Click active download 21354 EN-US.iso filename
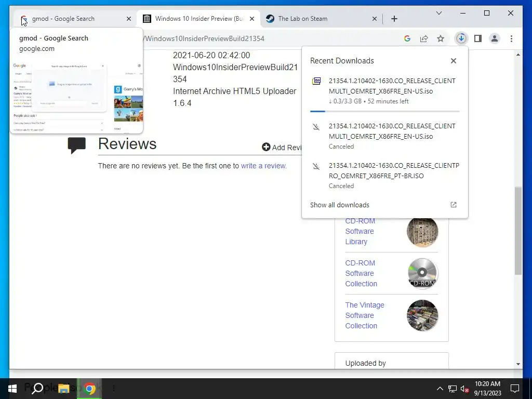This screenshot has height=399, width=532. (x=392, y=86)
